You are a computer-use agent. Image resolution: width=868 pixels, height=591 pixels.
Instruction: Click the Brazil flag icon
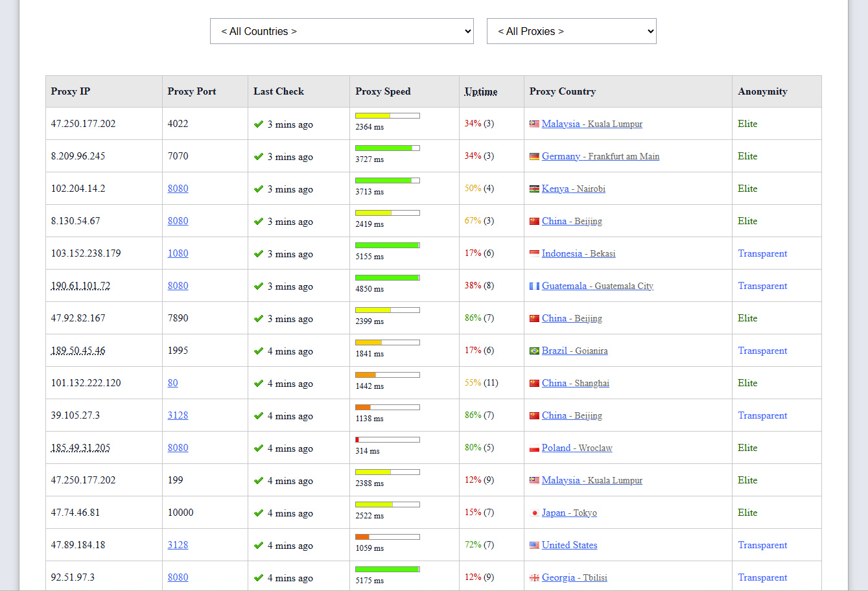pos(534,351)
